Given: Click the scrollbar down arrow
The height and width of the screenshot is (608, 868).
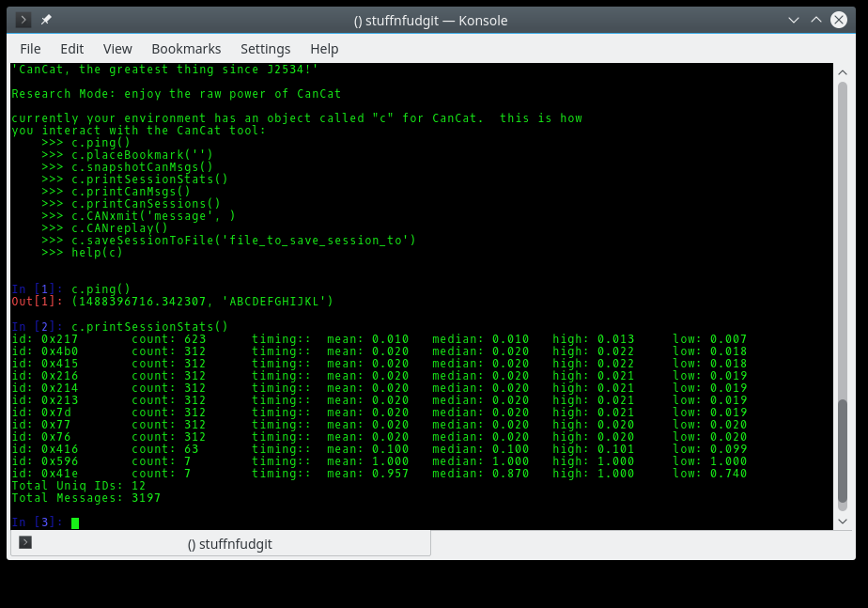Looking at the screenshot, I should pyautogui.click(x=843, y=521).
